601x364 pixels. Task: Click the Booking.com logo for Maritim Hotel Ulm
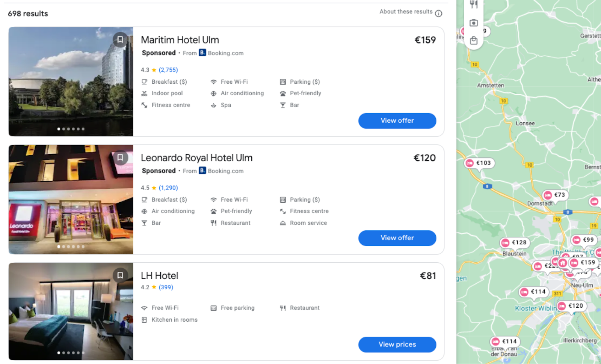click(202, 53)
